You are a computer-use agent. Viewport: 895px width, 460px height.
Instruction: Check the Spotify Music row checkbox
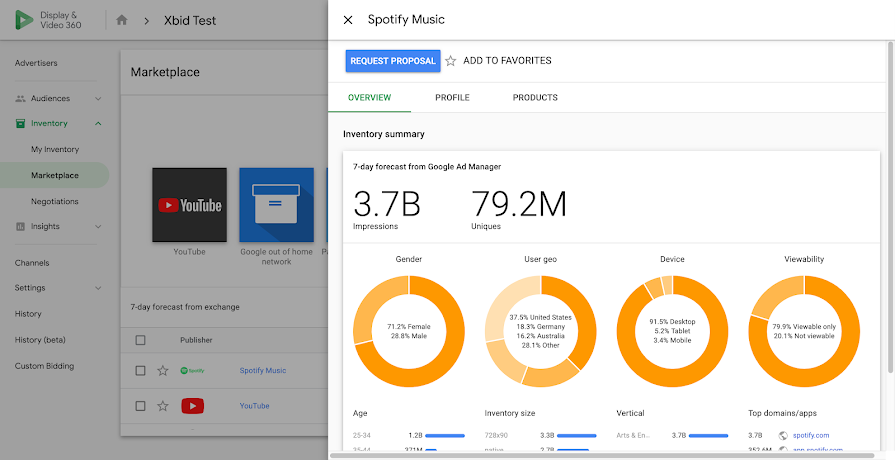141,371
